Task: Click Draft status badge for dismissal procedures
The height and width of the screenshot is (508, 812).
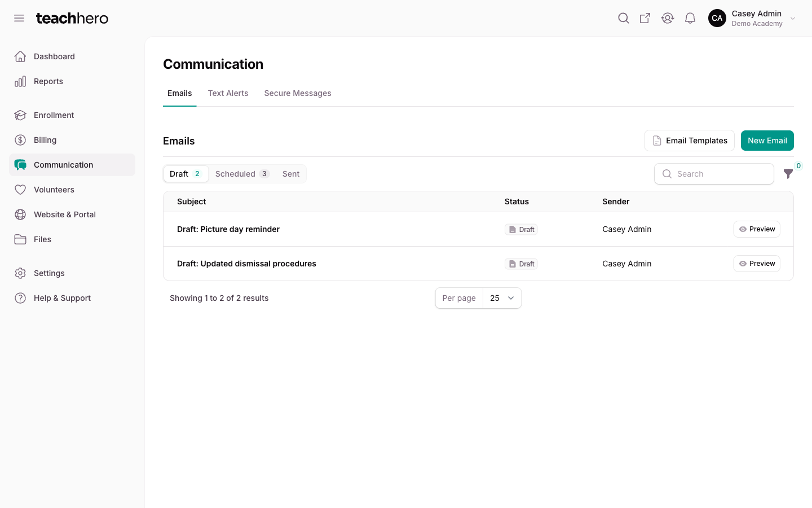Action: click(x=521, y=264)
